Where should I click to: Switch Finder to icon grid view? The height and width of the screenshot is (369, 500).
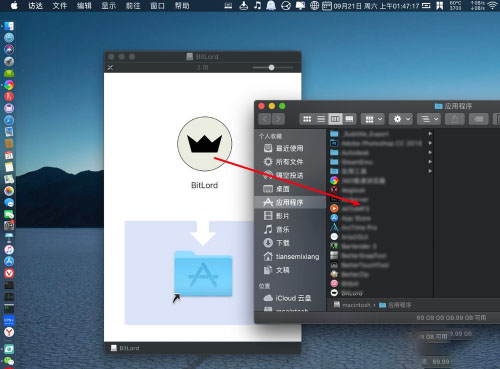pyautogui.click(x=307, y=119)
